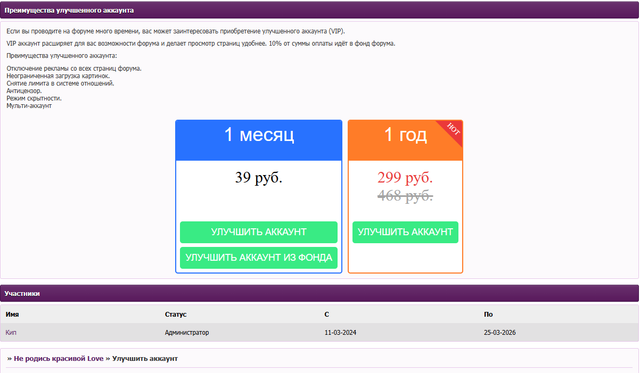Click the Участники section header
640x373 pixels.
coord(320,293)
